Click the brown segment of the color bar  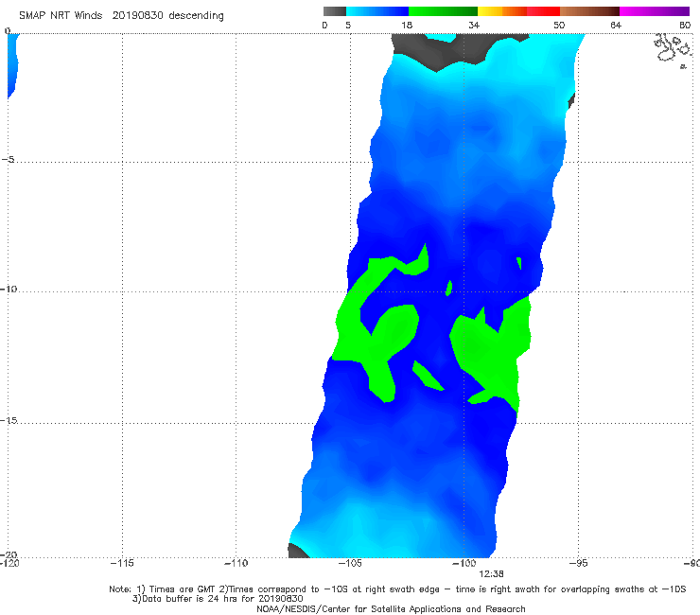[x=589, y=11]
